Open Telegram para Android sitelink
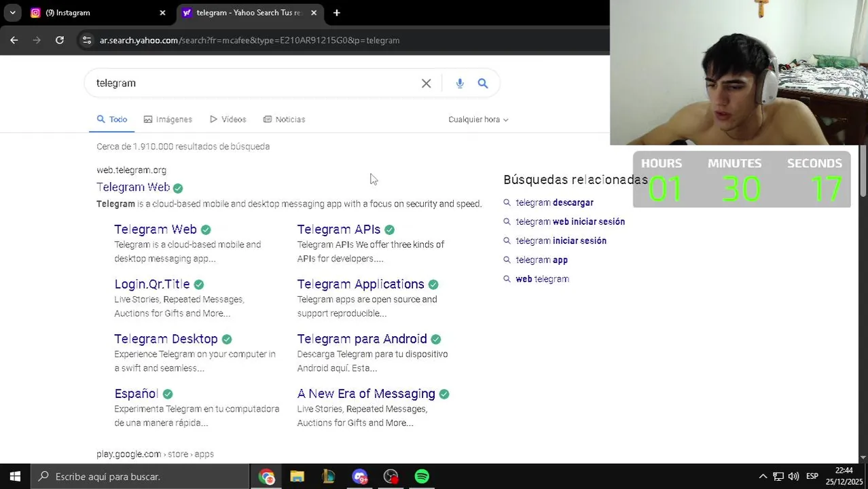 point(362,339)
